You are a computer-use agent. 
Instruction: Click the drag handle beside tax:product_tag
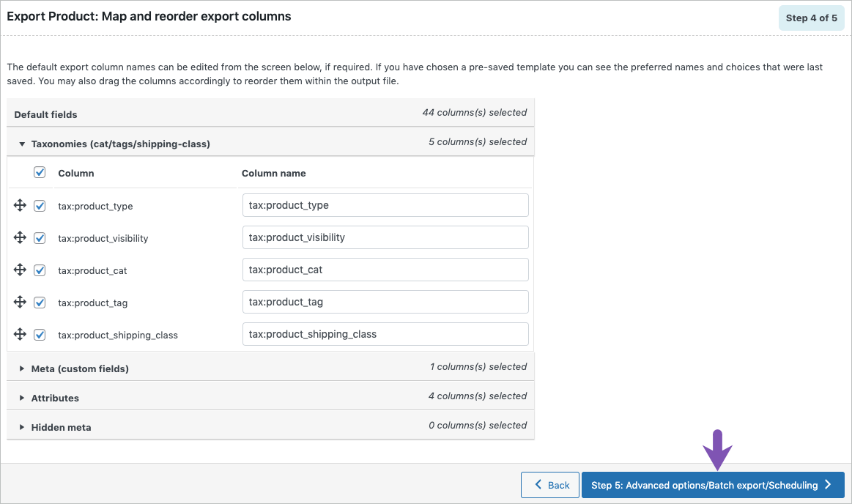pos(20,302)
